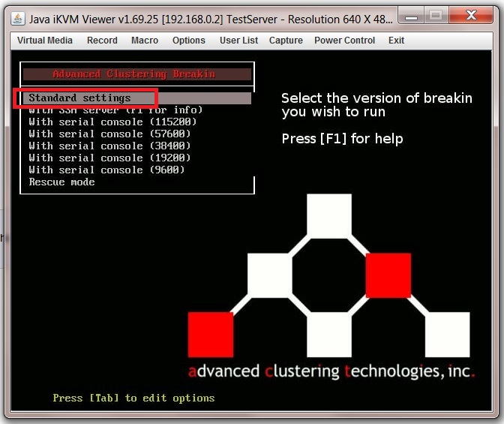Open the Virtual Media menu
The width and height of the screenshot is (504, 424).
click(45, 41)
